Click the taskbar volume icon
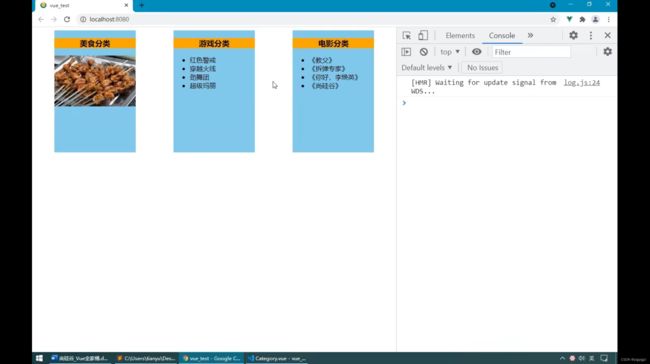 pos(582,358)
